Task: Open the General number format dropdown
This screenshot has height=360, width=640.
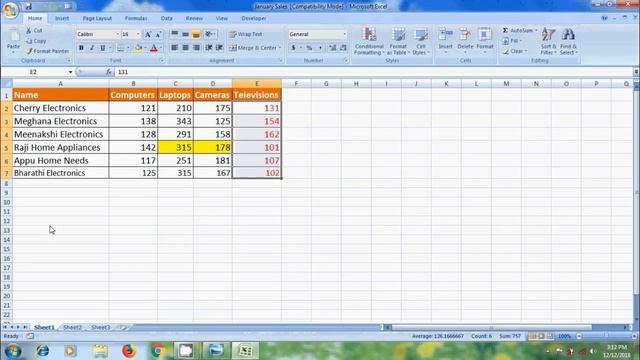Action: [x=344, y=34]
